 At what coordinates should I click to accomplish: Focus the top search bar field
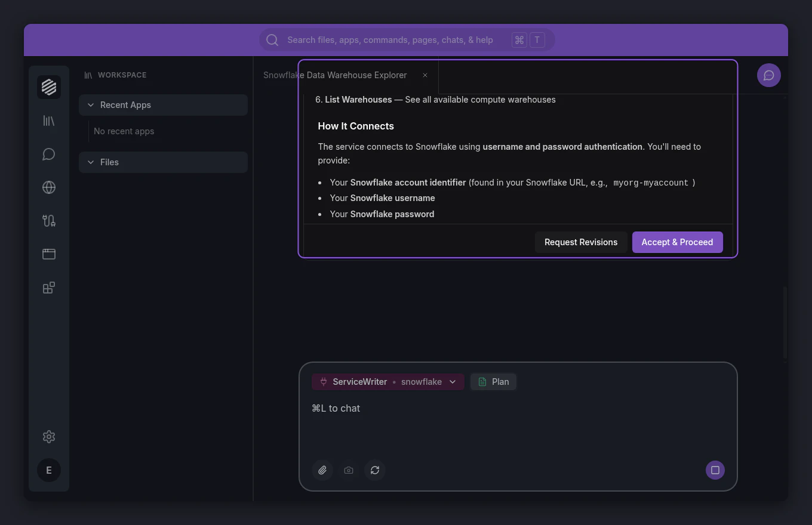point(407,40)
